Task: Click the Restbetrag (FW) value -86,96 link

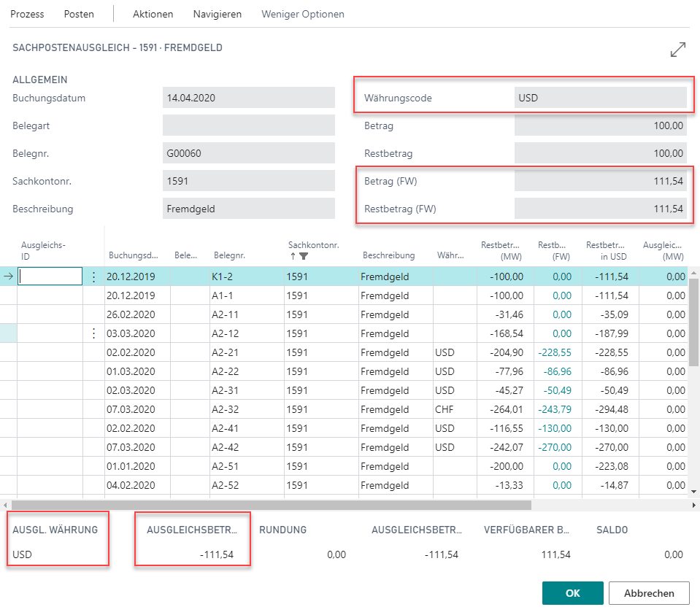Action: click(557, 371)
